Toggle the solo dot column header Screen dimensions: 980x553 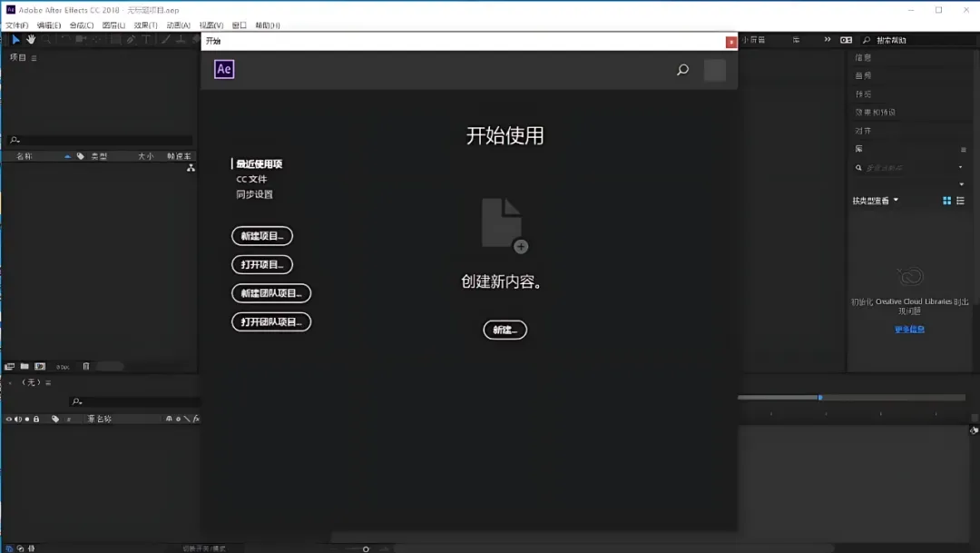pyautogui.click(x=27, y=420)
